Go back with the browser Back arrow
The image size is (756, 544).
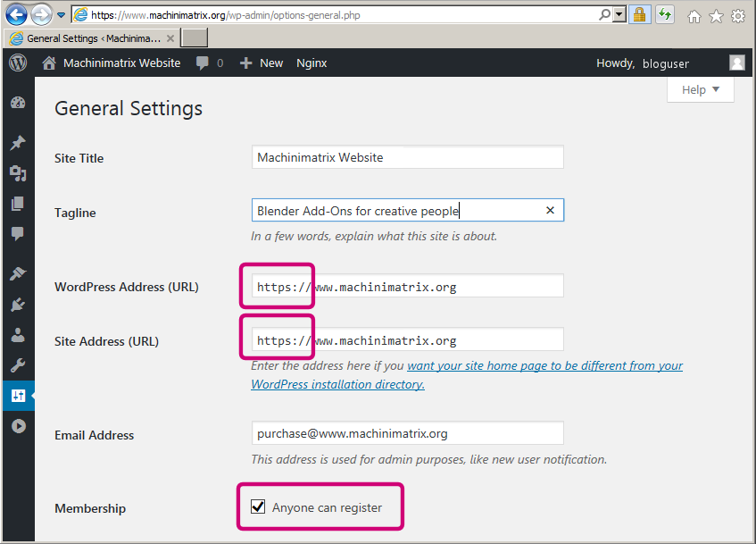(16, 15)
